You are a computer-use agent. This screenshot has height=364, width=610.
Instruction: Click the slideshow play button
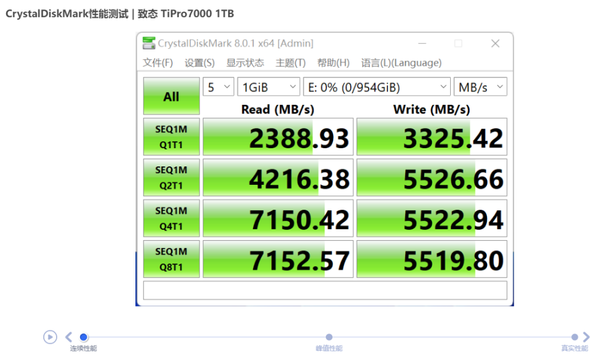coord(50,337)
